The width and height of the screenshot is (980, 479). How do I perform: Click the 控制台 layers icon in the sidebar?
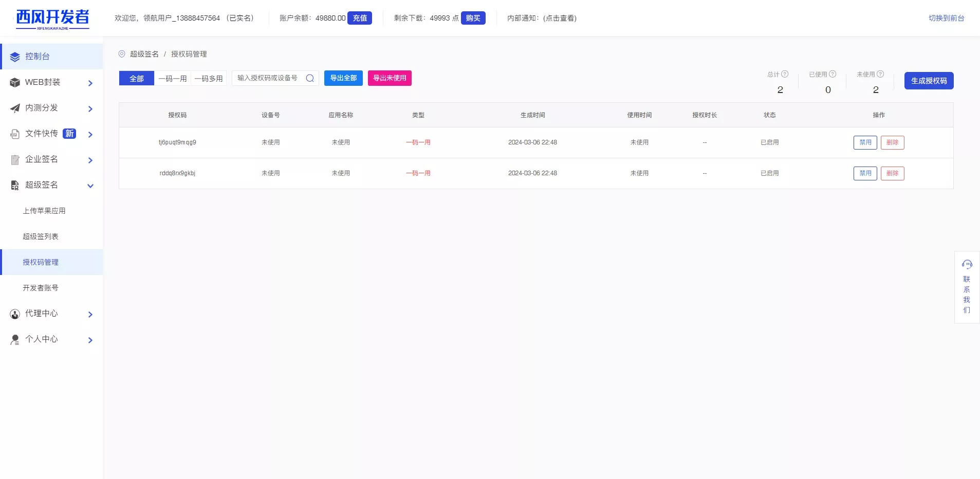tap(15, 57)
